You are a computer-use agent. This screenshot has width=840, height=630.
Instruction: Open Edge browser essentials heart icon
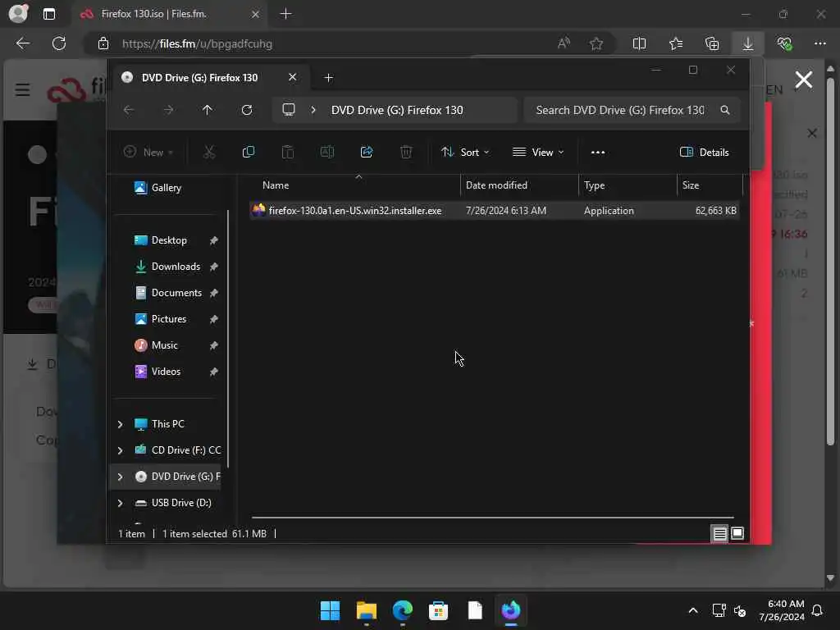[x=784, y=43]
